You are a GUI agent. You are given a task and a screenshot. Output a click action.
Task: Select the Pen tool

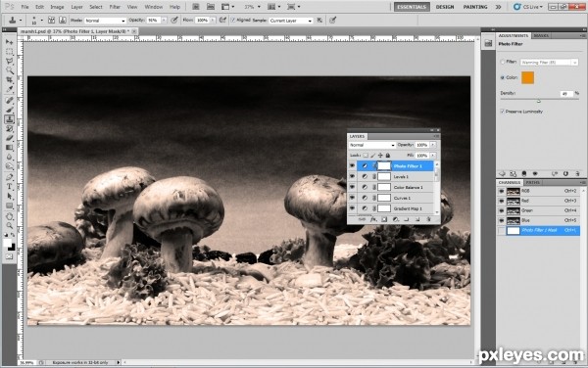coord(10,177)
